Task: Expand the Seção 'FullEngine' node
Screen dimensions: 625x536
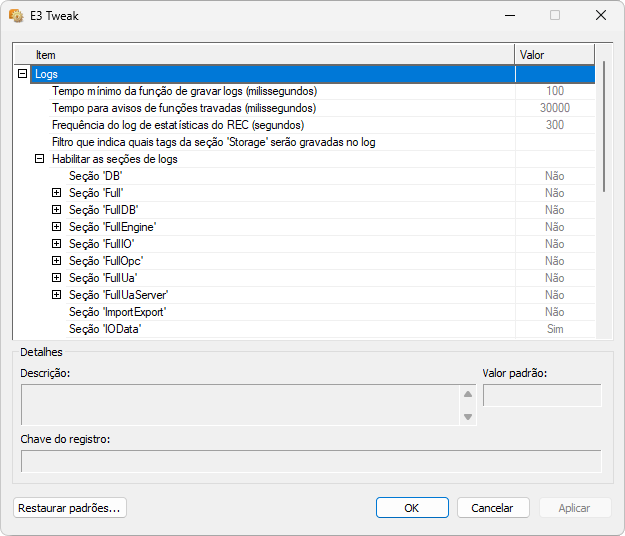Action: 57,227
